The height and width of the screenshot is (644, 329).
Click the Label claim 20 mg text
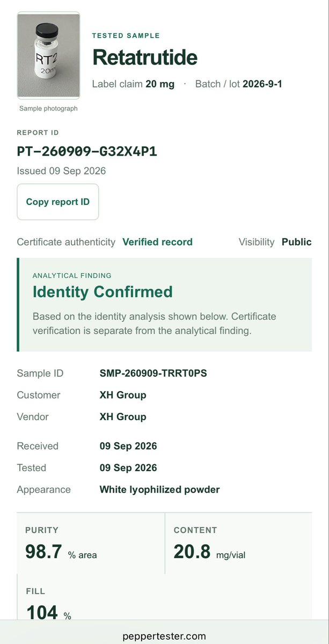coord(133,84)
